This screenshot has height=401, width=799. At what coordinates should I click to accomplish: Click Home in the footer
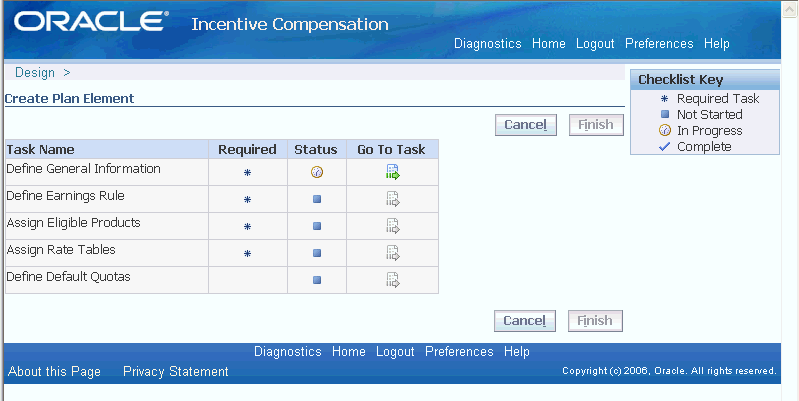tap(349, 352)
